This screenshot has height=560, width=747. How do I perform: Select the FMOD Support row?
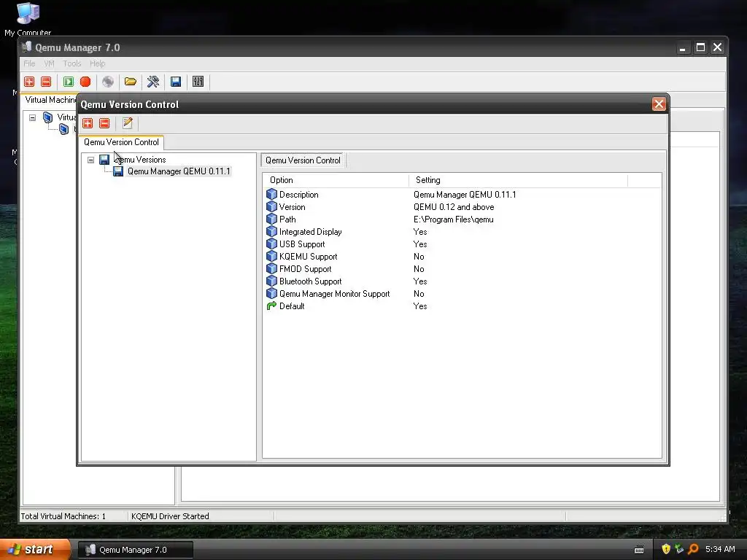tap(461, 268)
